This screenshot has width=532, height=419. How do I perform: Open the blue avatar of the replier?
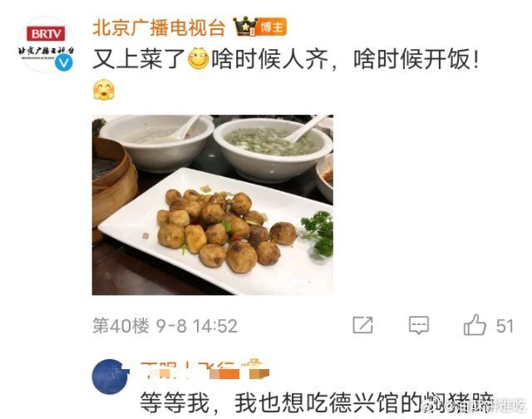(x=110, y=377)
